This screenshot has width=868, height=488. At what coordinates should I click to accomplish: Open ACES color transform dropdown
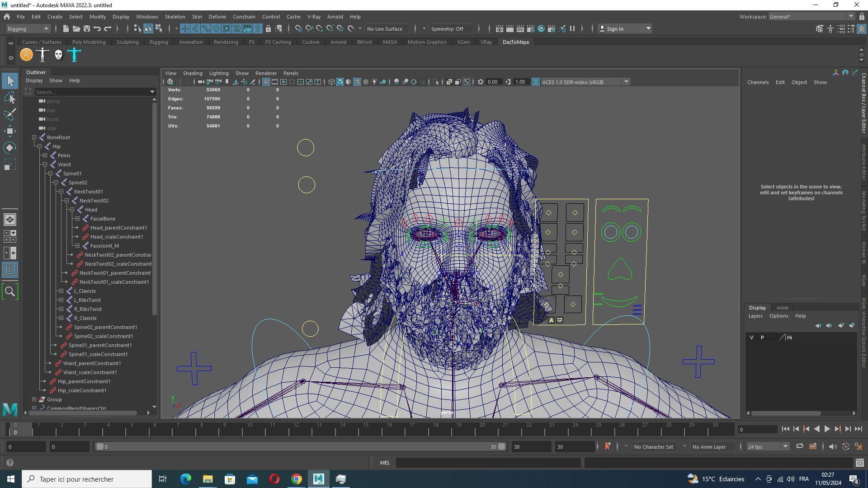coord(585,82)
